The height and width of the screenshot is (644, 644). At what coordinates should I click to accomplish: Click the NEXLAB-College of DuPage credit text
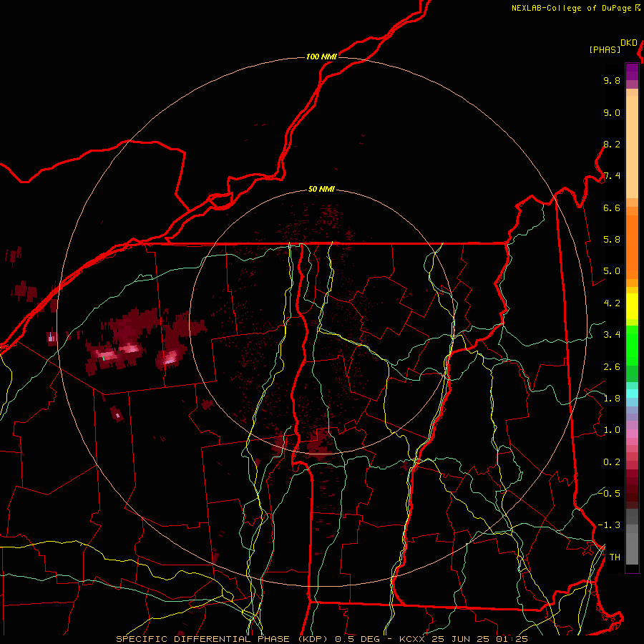pos(571,8)
